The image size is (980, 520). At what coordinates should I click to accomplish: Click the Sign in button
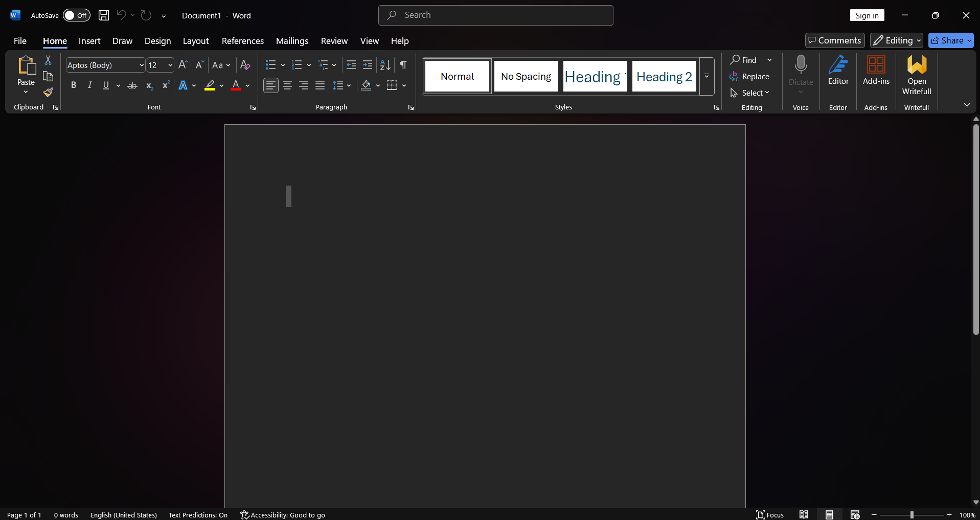[867, 15]
